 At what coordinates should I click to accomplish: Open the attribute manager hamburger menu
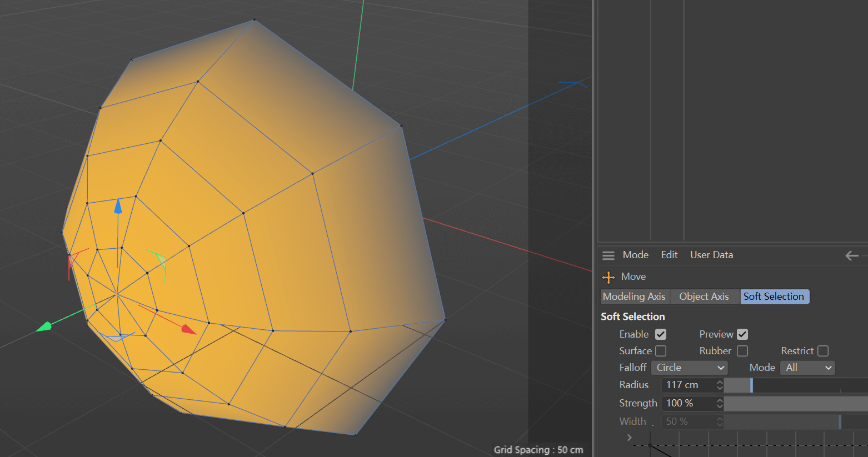pos(608,255)
